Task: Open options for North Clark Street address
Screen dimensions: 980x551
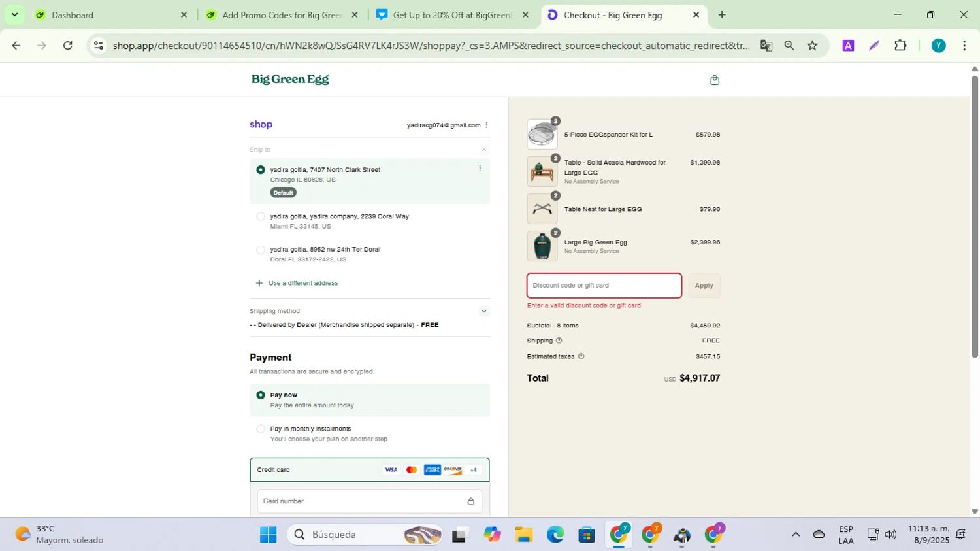Action: pos(480,169)
